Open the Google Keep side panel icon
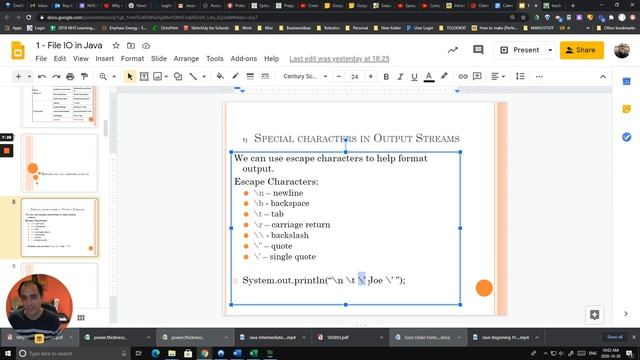Image resolution: width=640 pixels, height=360 pixels. pyautogui.click(x=627, y=109)
